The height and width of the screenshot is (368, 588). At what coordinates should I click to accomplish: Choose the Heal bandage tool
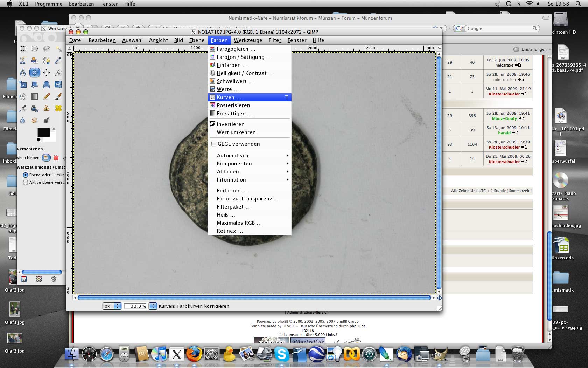pos(58,108)
